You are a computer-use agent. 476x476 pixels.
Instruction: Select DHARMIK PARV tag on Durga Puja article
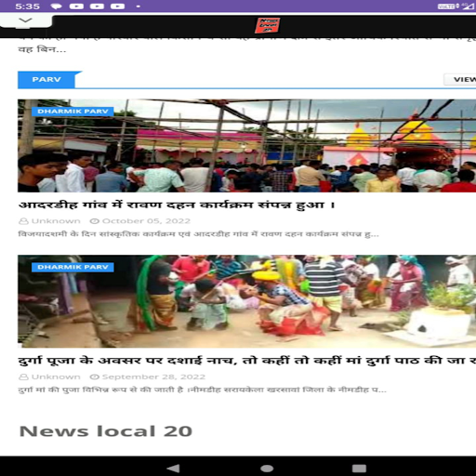pos(73,267)
